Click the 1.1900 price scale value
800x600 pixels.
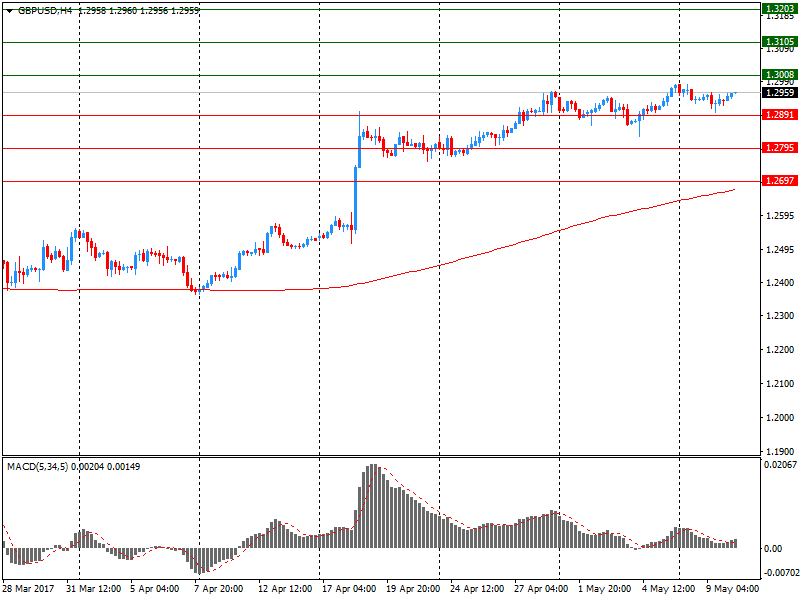(x=780, y=451)
